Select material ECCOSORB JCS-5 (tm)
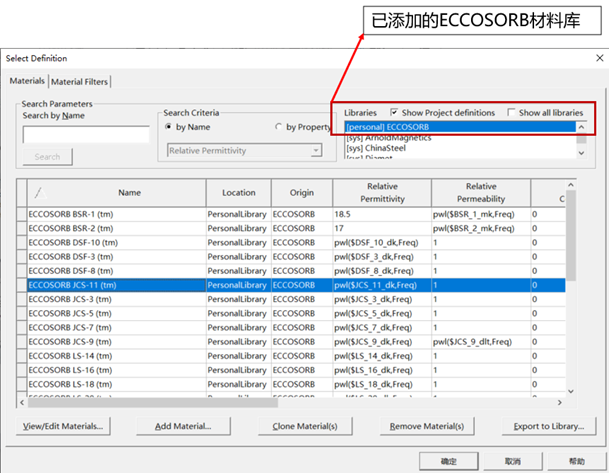Screen dimensions: 609x473 click(117, 313)
